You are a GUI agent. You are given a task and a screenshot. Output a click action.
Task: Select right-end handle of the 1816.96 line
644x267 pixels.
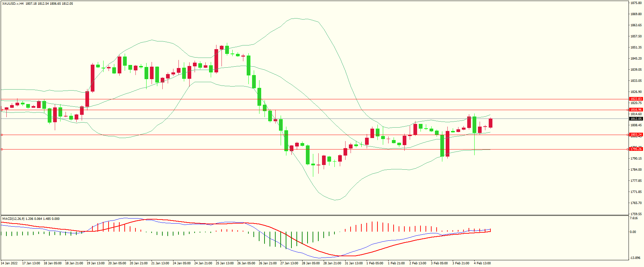[x=628, y=110]
